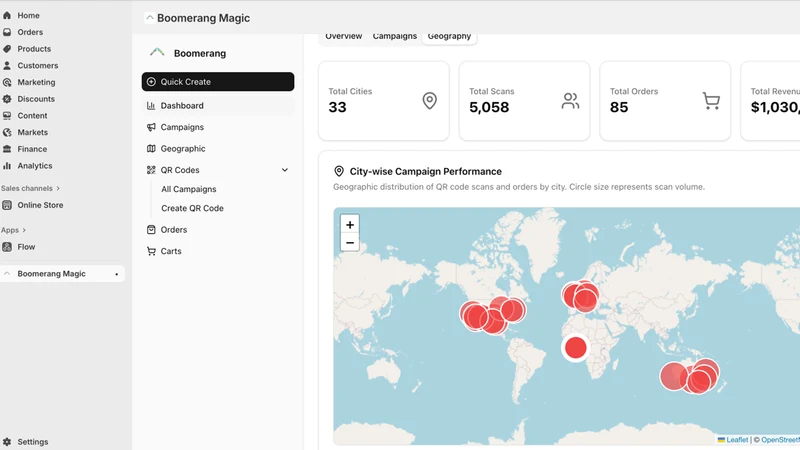Click the Products tag icon
Image resolution: width=800 pixels, height=450 pixels.
click(x=7, y=49)
